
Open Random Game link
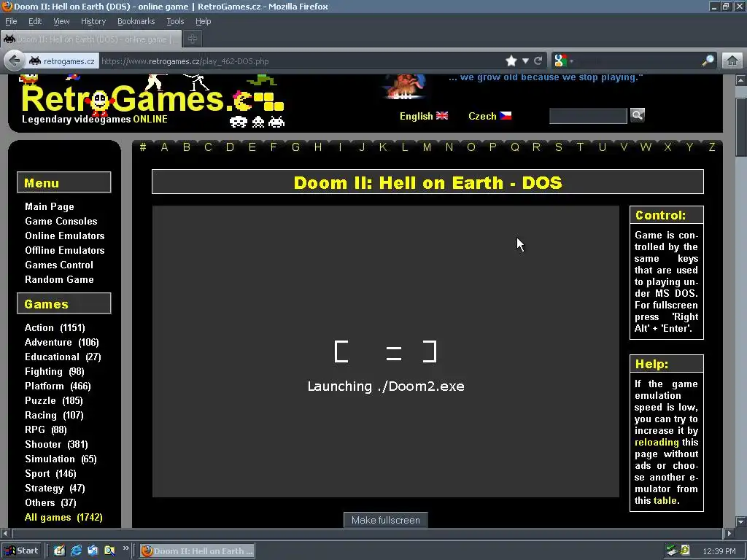click(59, 279)
